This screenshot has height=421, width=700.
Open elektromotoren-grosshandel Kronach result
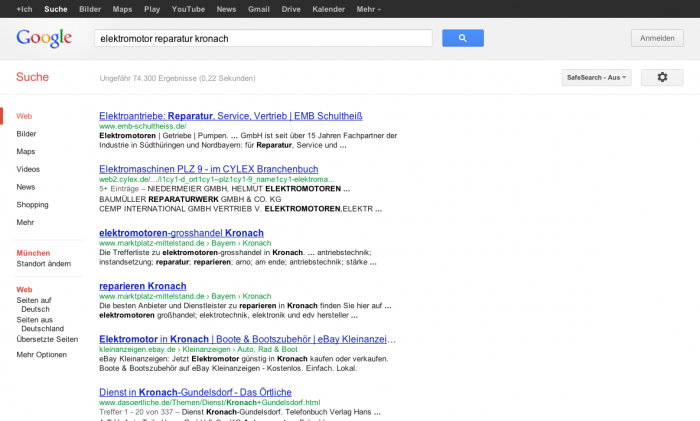[181, 233]
